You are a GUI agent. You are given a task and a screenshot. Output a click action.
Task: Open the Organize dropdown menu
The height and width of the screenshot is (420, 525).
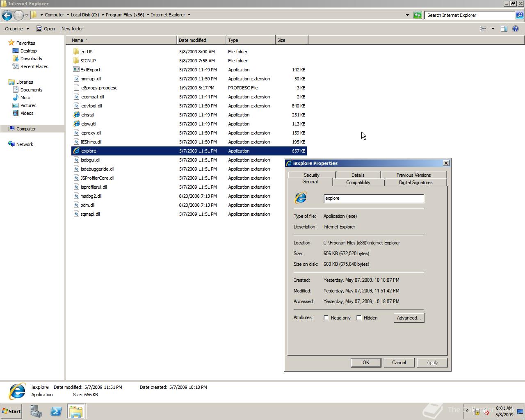(17, 29)
